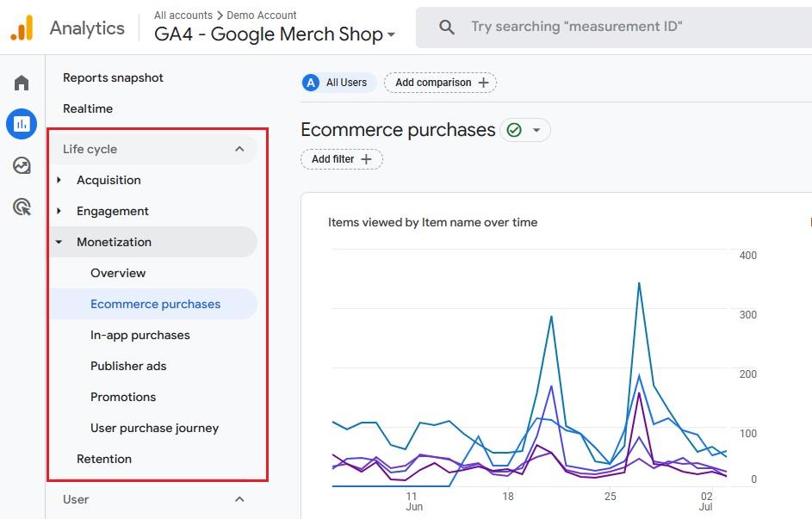The height and width of the screenshot is (519, 812).
Task: Open the Realtime report
Action: point(88,108)
